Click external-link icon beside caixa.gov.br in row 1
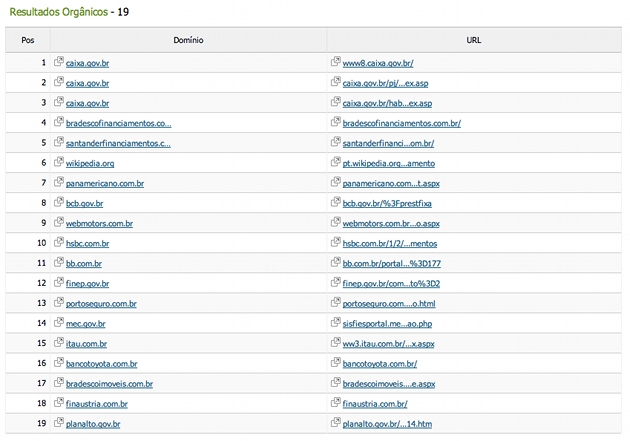The height and width of the screenshot is (441, 630). tap(59, 62)
